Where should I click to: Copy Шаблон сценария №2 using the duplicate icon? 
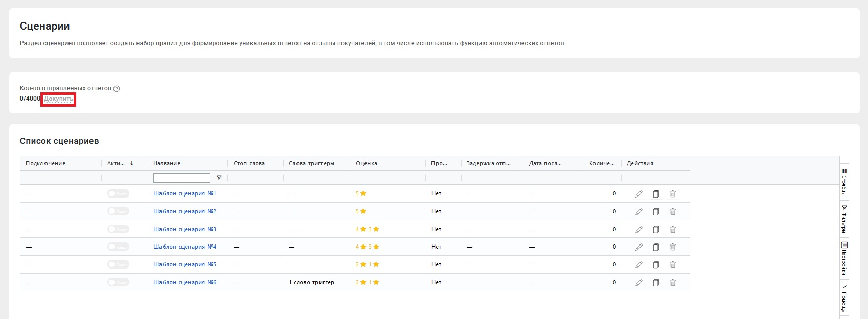click(656, 212)
